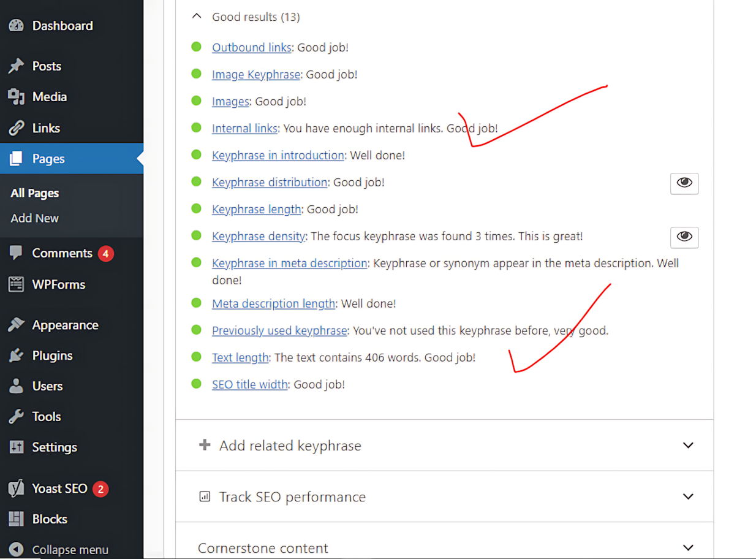Click the Tools wrench icon

[x=16, y=417]
